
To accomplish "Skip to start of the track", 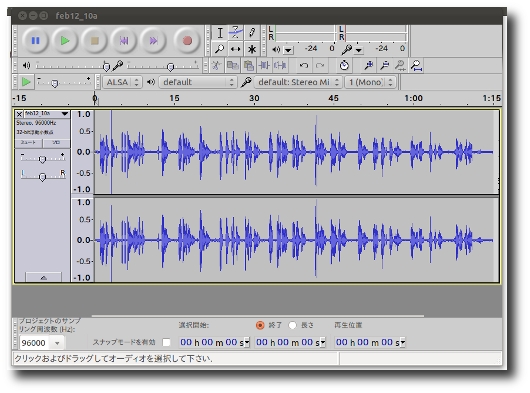I will coord(124,41).
